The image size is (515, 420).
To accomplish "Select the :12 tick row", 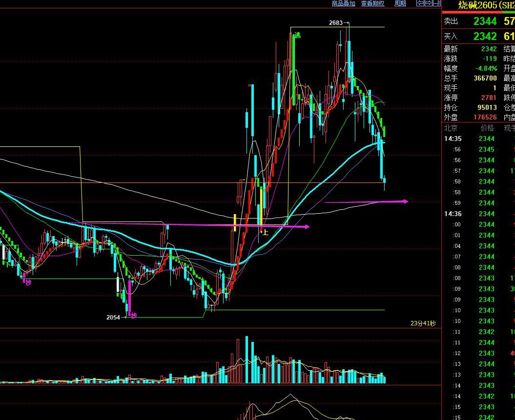I will pos(479,353).
